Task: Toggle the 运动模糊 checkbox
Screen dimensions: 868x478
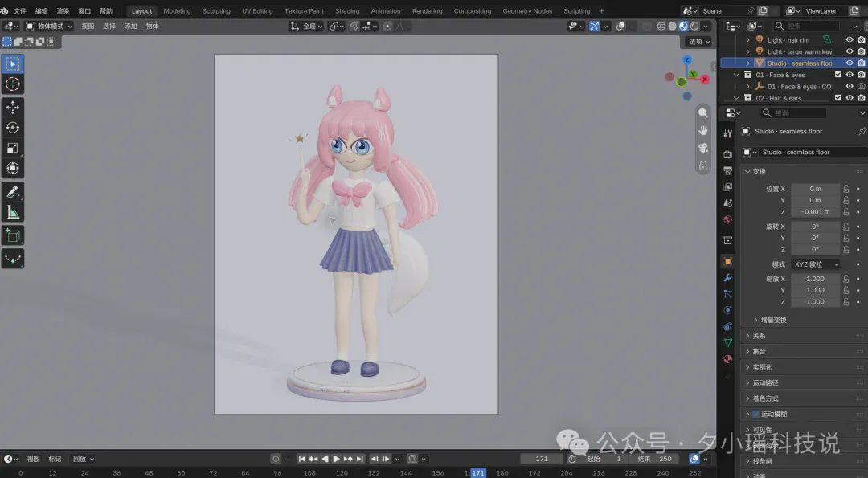Action: pos(755,414)
